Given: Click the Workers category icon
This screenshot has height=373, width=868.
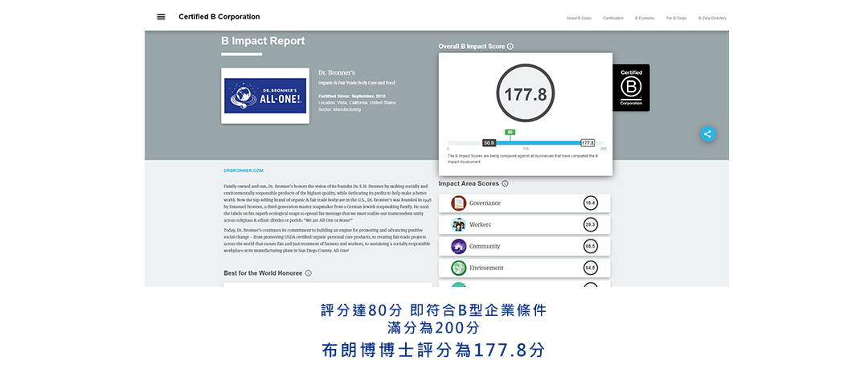Looking at the screenshot, I should point(459,225).
